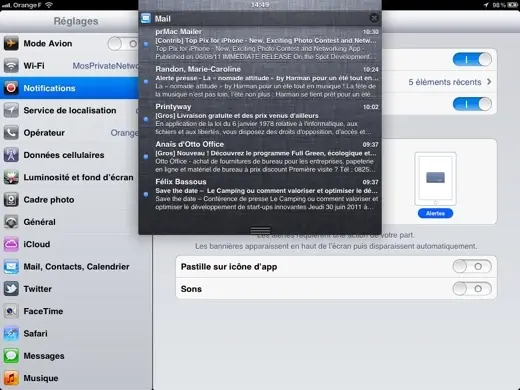Open the Safari settings row

76,334
